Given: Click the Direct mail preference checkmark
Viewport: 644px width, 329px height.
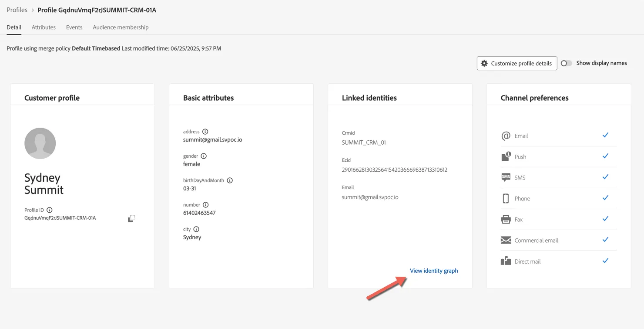Looking at the screenshot, I should [x=605, y=261].
